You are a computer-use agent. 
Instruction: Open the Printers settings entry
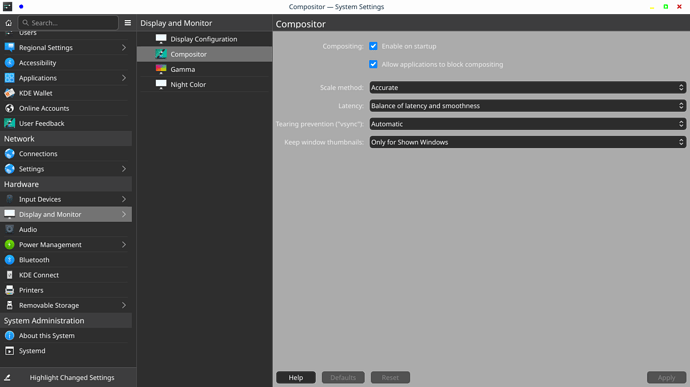pyautogui.click(x=66, y=290)
